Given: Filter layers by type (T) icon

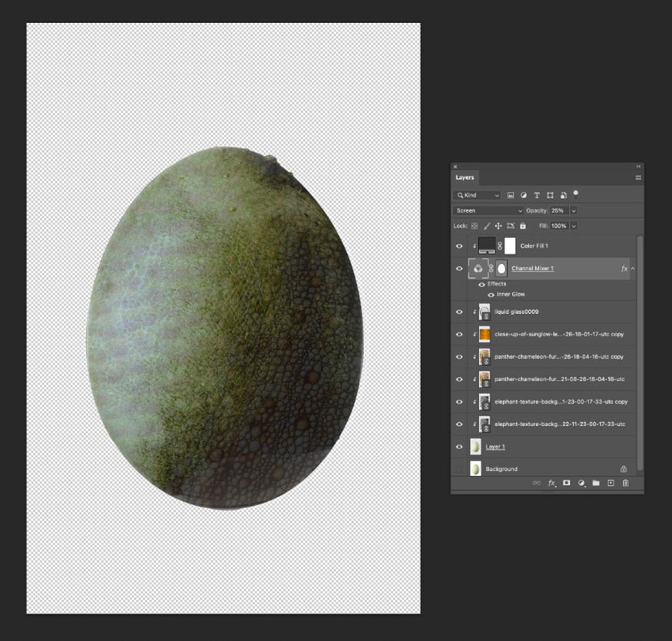Looking at the screenshot, I should tap(537, 196).
